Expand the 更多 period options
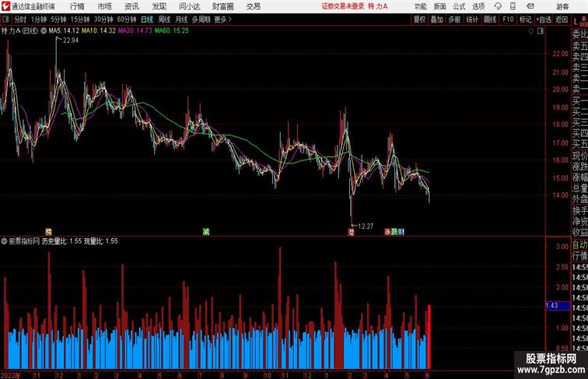 click(222, 19)
